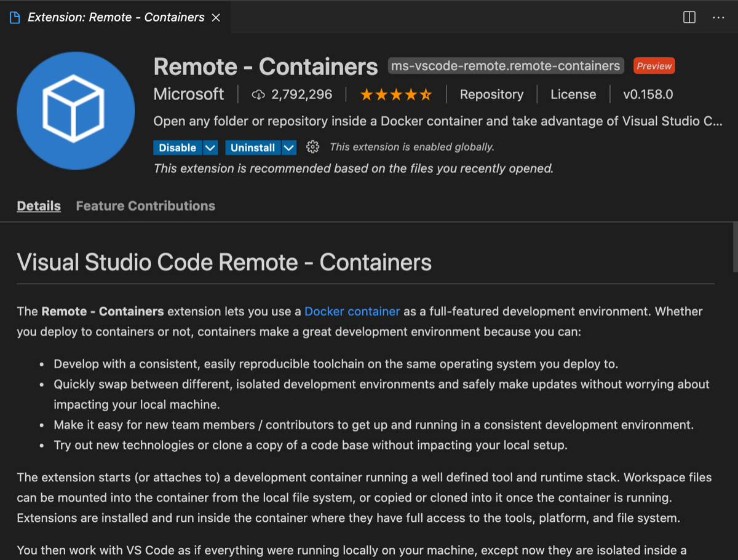Screen dimensions: 738x560
Task: Click 'This extension is enabled globally.' text
Action: (x=412, y=147)
